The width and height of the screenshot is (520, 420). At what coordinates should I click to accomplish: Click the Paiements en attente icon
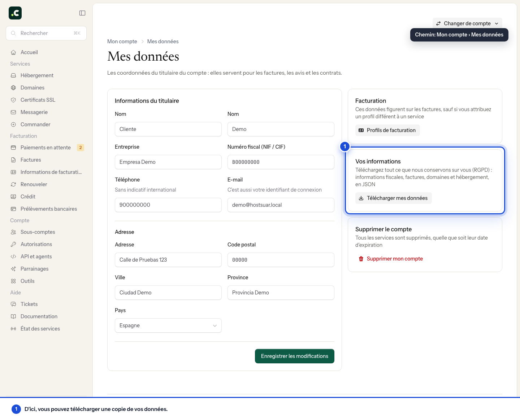click(13, 148)
